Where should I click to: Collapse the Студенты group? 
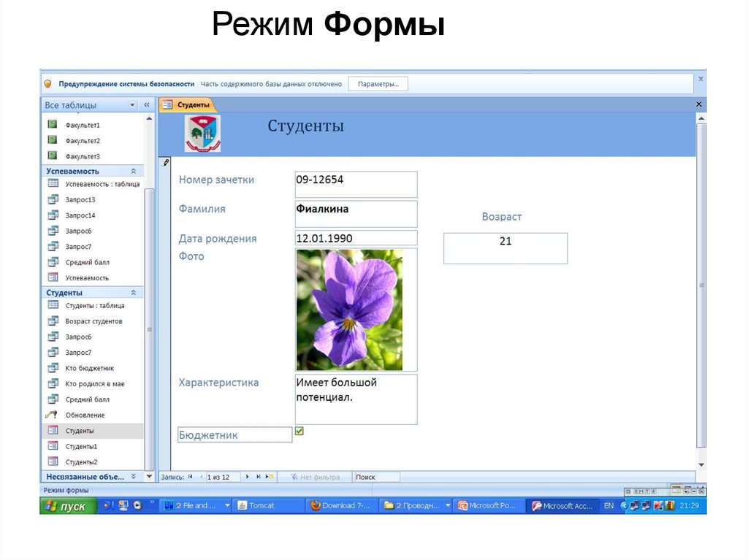click(x=133, y=293)
